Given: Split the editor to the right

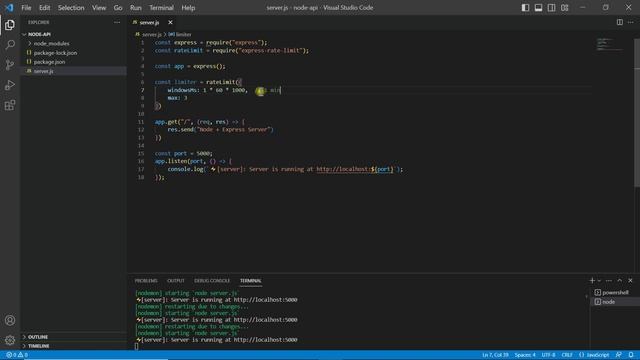Looking at the screenshot, I should tap(620, 22).
